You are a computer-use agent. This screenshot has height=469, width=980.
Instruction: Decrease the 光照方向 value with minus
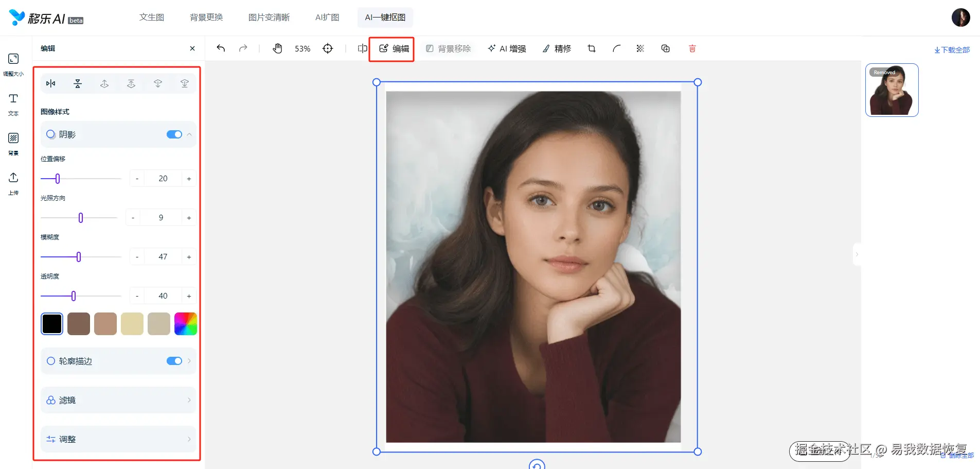tap(133, 218)
